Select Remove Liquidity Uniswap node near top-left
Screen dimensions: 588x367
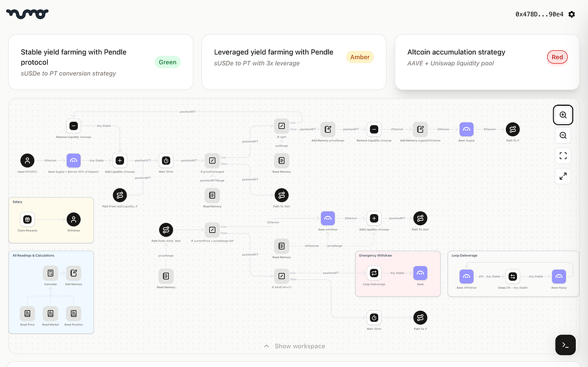tap(73, 126)
